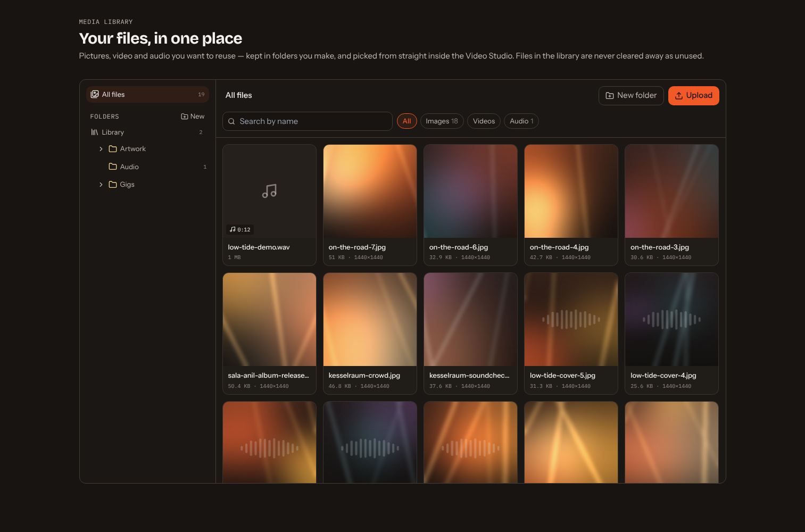Click the All files stack icon in sidebar

pyautogui.click(x=95, y=94)
